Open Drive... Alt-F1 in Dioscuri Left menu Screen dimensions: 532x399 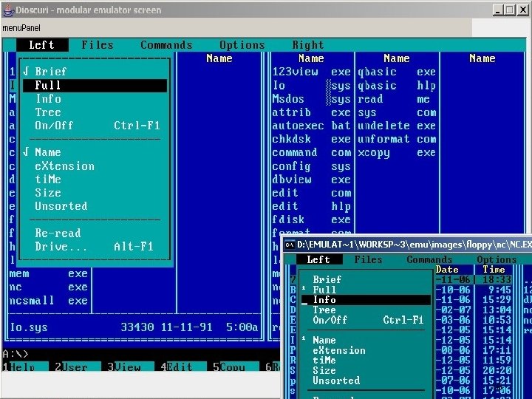click(x=95, y=246)
